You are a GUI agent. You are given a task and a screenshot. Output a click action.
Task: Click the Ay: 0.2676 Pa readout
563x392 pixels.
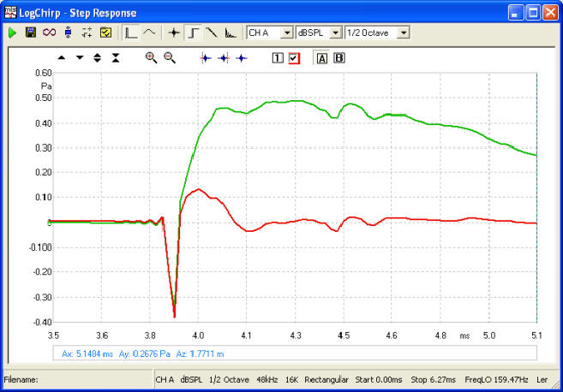pyautogui.click(x=144, y=354)
